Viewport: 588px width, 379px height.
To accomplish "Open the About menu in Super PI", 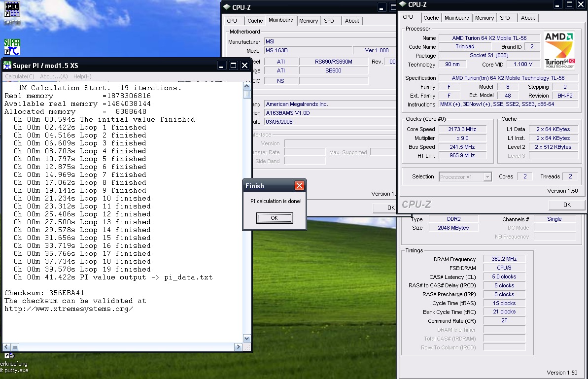I will (54, 76).
